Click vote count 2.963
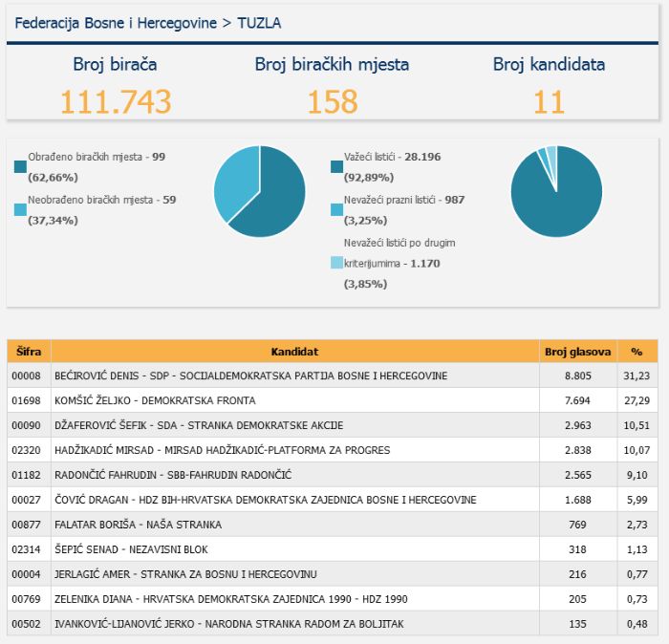This screenshot has width=669, height=644. (577, 425)
